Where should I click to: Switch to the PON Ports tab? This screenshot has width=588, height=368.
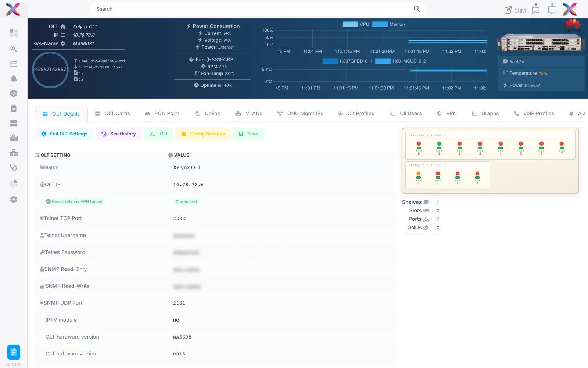pyautogui.click(x=162, y=113)
